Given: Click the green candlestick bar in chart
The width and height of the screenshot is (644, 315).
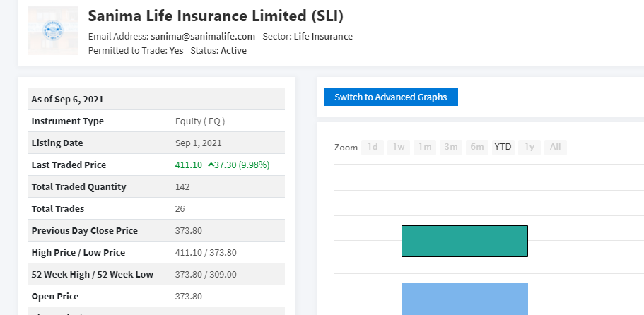Looking at the screenshot, I should (464, 241).
